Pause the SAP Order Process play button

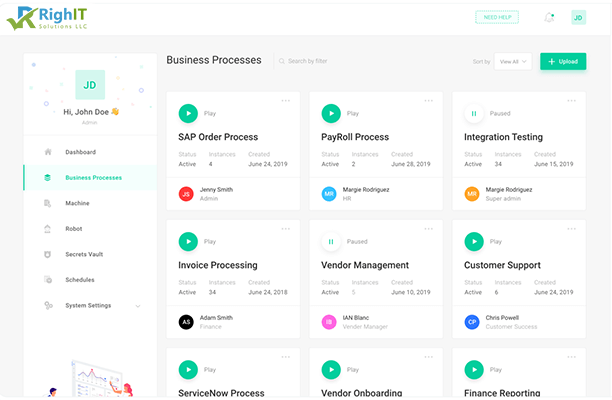(x=187, y=113)
